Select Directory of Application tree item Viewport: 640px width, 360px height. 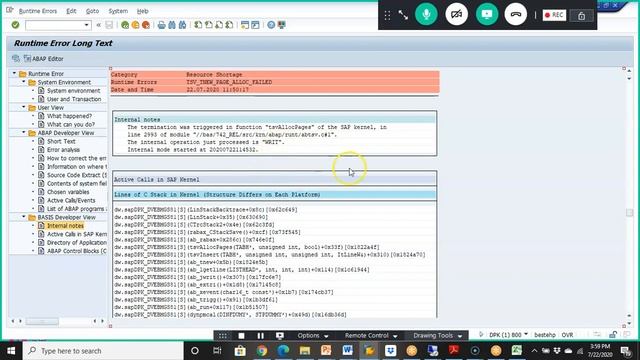77,242
